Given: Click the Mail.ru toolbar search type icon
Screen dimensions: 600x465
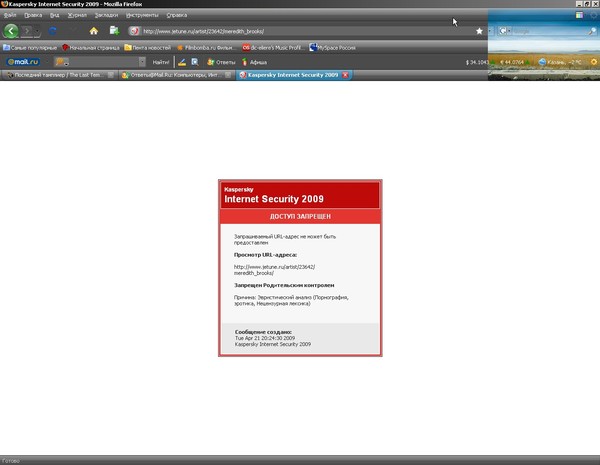Looking at the screenshot, I should point(61,62).
